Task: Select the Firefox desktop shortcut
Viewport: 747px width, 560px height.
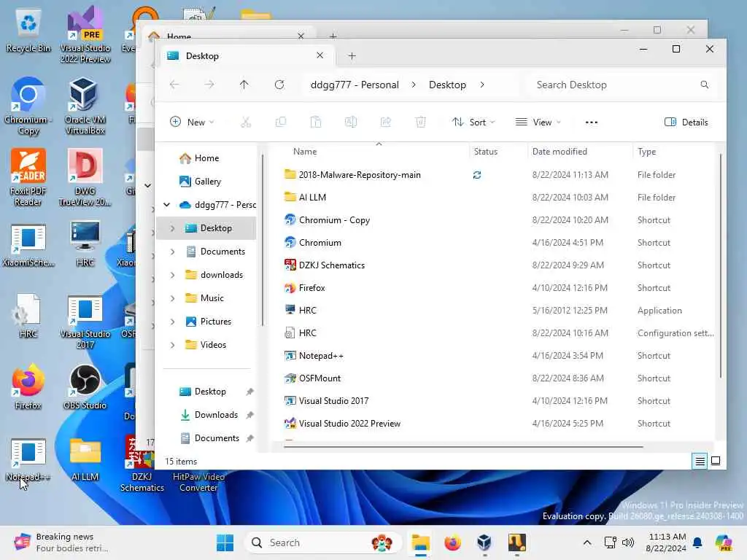Action: click(28, 386)
